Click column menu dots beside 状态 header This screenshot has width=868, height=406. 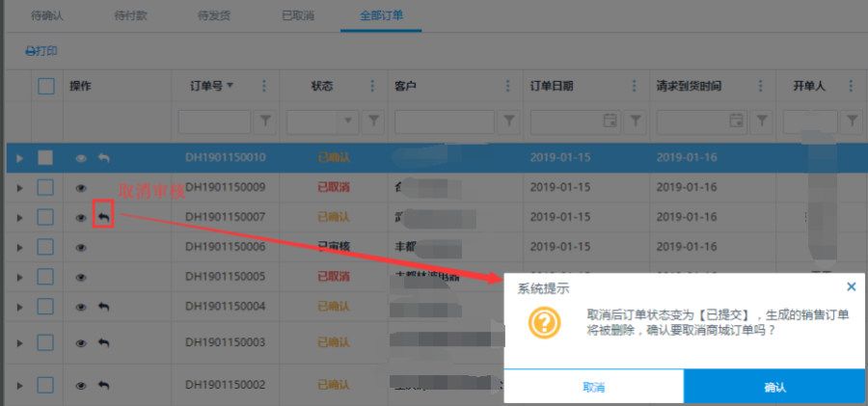coord(373,86)
